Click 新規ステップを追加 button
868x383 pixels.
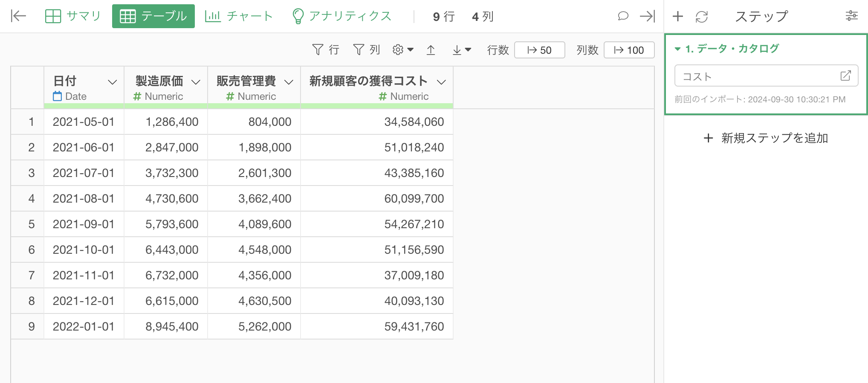[766, 138]
